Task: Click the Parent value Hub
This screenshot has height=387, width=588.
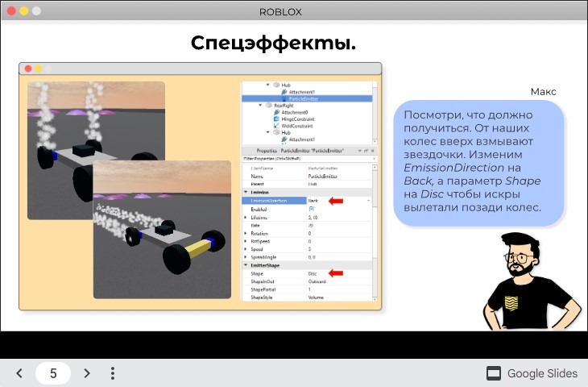Action: point(313,184)
